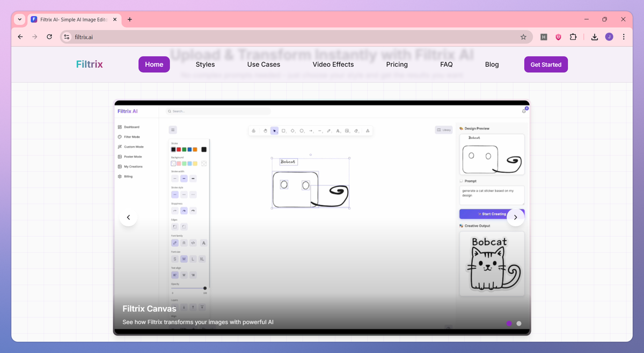Pick the straight line tool
Screen dimensions: 644x353
(320, 131)
